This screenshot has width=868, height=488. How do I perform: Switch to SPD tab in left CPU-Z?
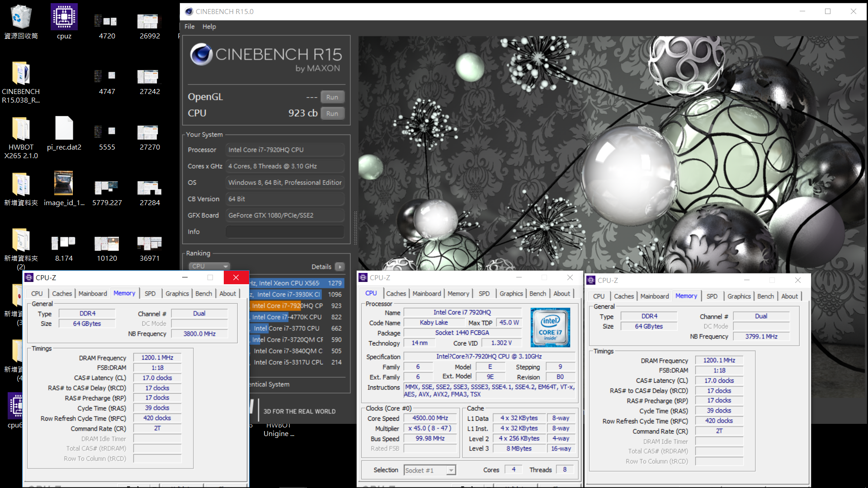[x=150, y=293]
